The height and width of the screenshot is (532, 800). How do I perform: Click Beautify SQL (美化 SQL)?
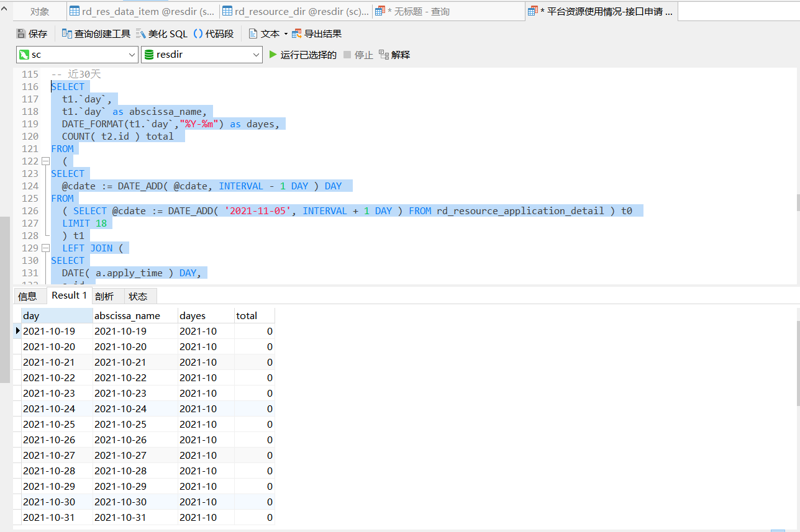pyautogui.click(x=161, y=34)
